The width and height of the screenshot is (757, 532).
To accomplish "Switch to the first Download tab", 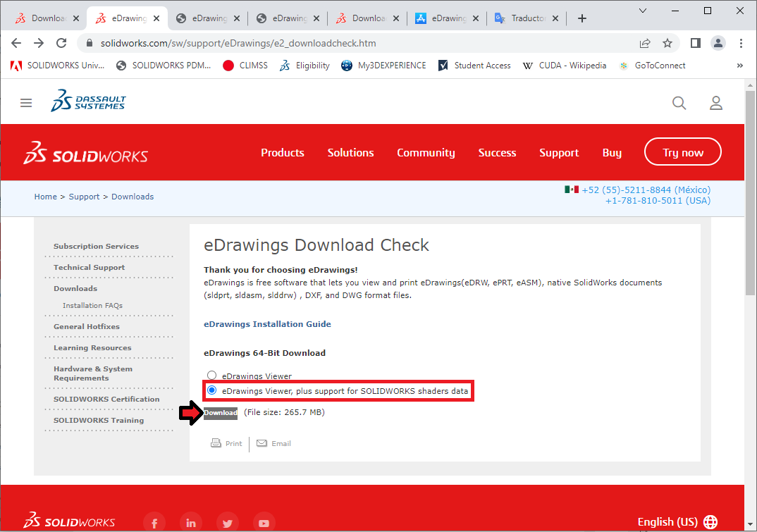I will [47, 18].
